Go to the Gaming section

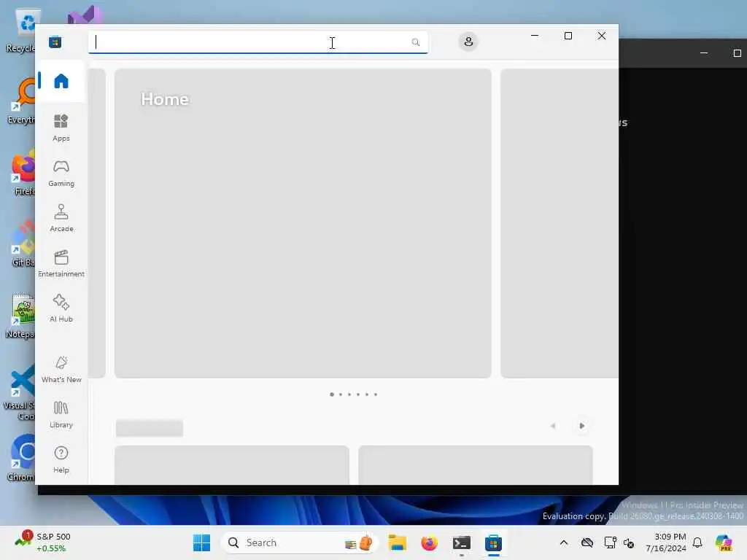click(61, 174)
